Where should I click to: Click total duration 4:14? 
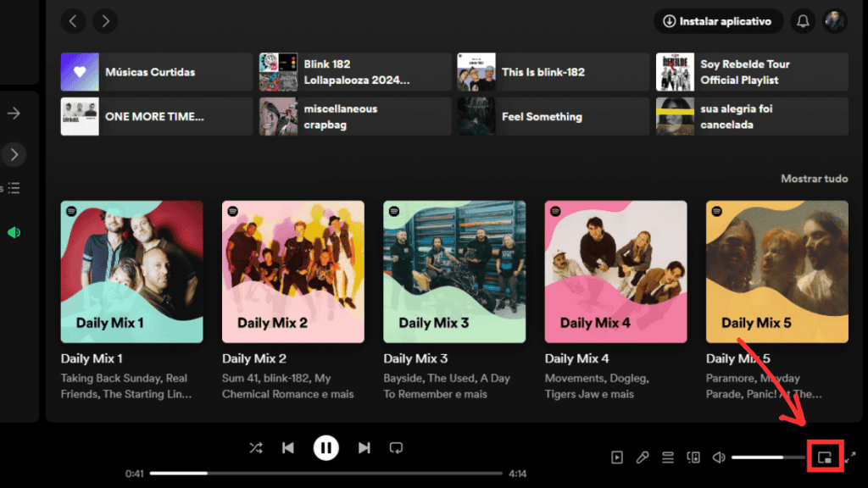pyautogui.click(x=518, y=474)
